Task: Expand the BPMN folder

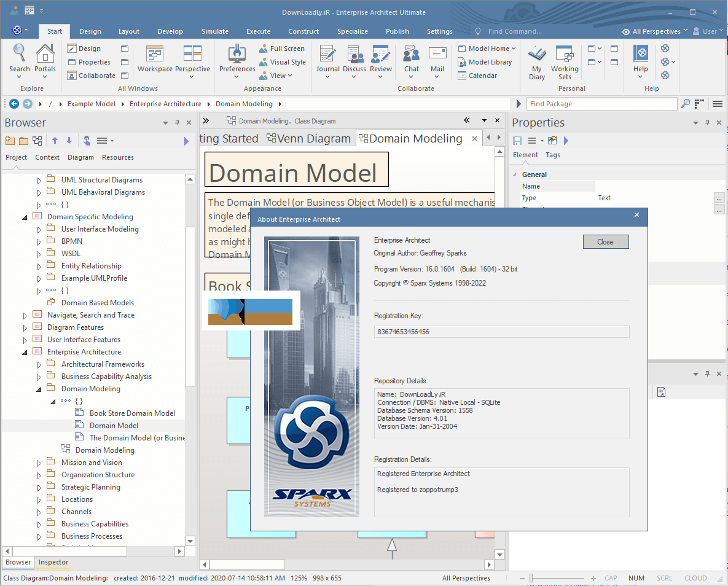Action: pos(39,241)
